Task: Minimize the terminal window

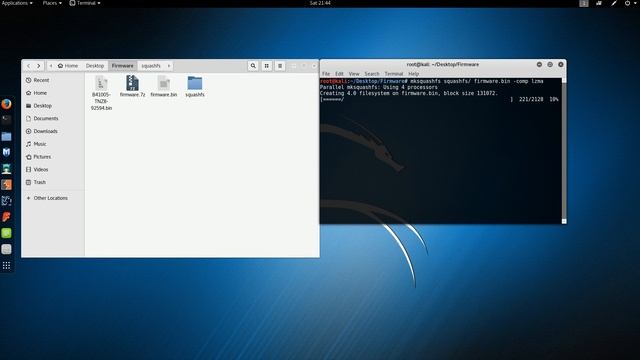Action: pyautogui.click(x=539, y=64)
